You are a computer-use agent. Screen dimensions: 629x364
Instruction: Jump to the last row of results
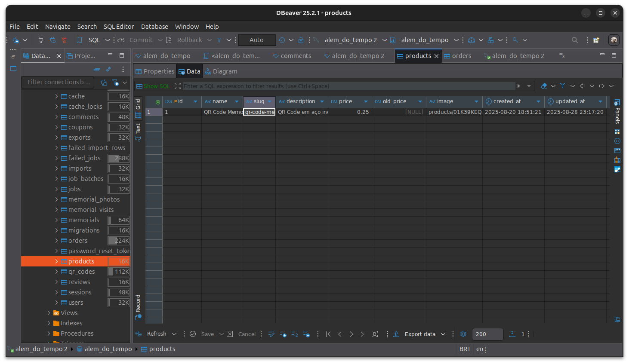point(363,334)
